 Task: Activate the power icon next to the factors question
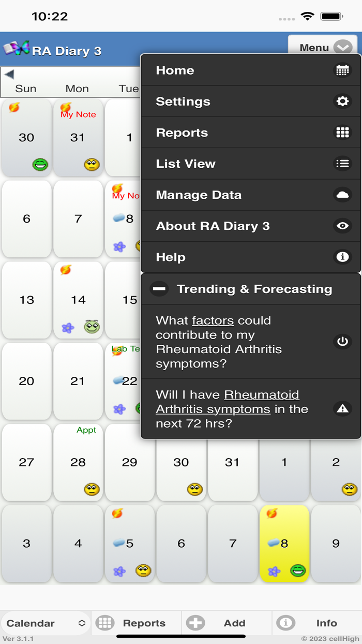click(x=342, y=342)
